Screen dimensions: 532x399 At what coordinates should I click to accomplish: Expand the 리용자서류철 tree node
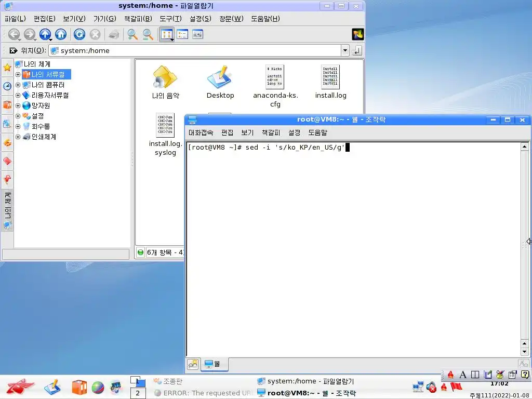(18, 96)
